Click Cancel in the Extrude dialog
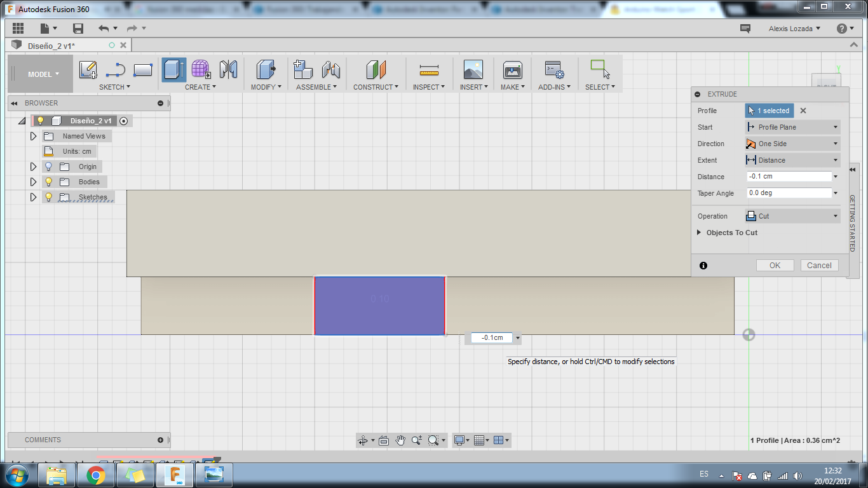Image resolution: width=868 pixels, height=488 pixels. (x=819, y=266)
